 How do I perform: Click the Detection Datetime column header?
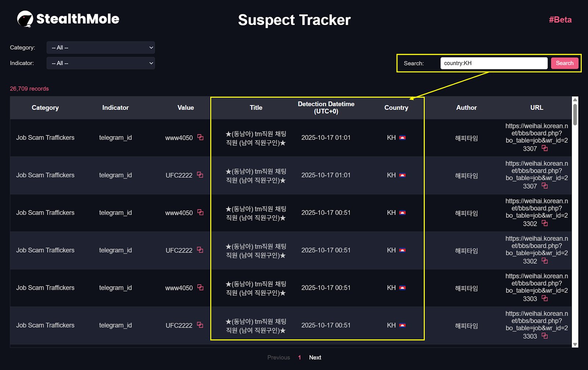click(326, 108)
